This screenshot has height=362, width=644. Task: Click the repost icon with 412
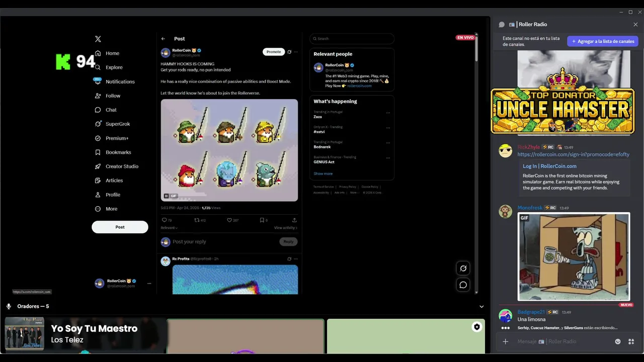[200, 220]
